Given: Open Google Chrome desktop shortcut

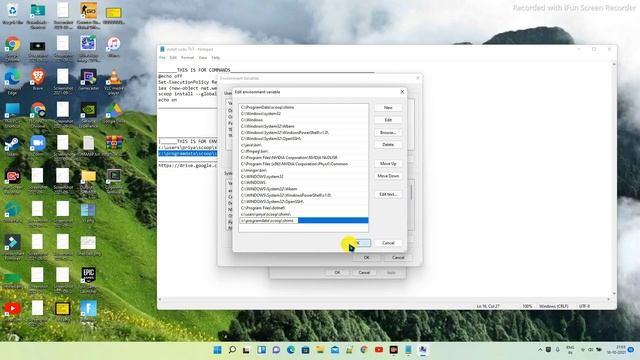Looking at the screenshot, I should pos(12,47).
